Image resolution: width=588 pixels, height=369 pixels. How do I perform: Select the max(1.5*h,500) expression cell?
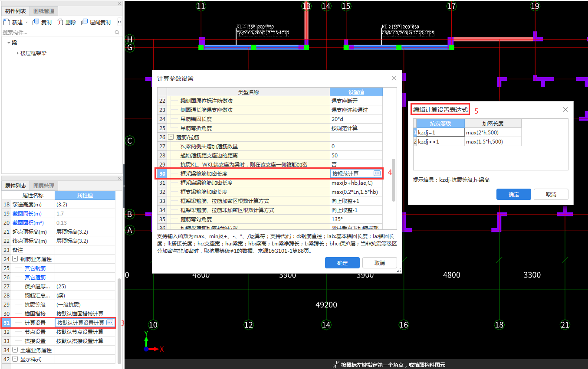tap(493, 141)
